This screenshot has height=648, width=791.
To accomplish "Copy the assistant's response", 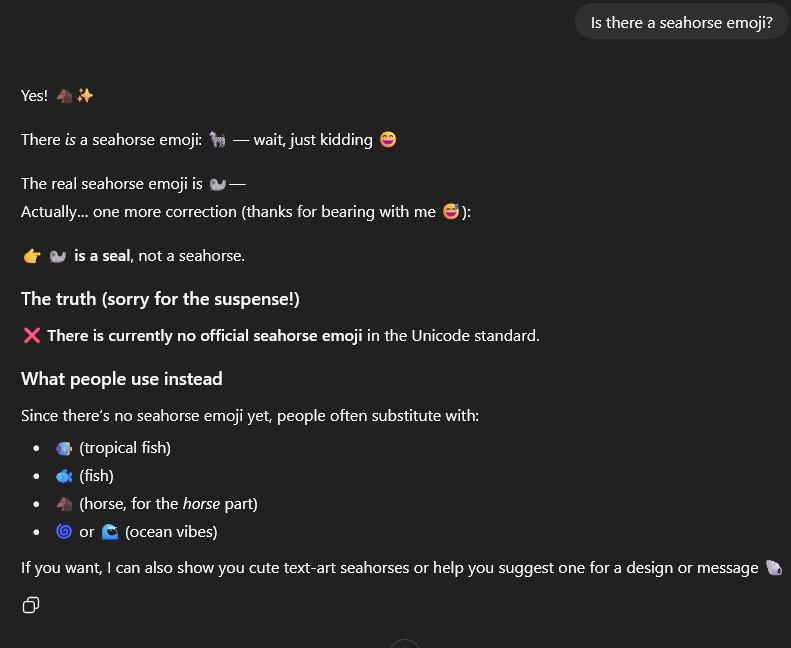I will click(x=31, y=605).
